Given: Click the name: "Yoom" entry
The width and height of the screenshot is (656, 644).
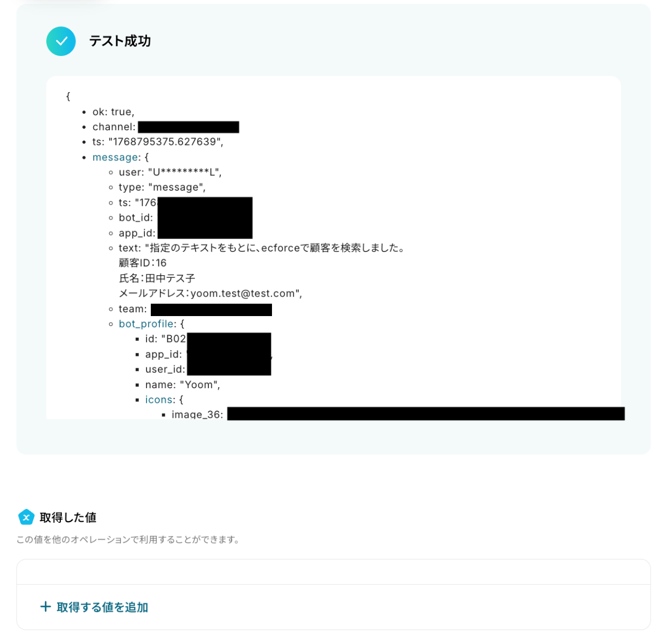Looking at the screenshot, I should click(183, 384).
